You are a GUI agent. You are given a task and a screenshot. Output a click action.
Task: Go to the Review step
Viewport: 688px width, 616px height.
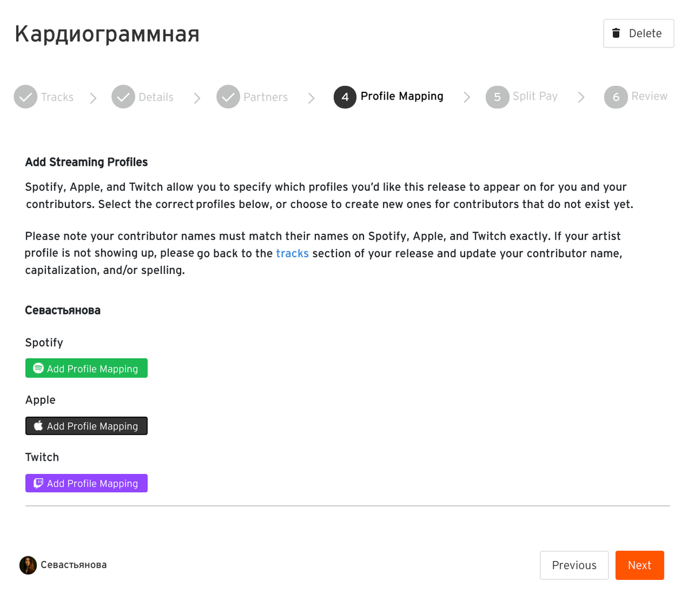[649, 96]
